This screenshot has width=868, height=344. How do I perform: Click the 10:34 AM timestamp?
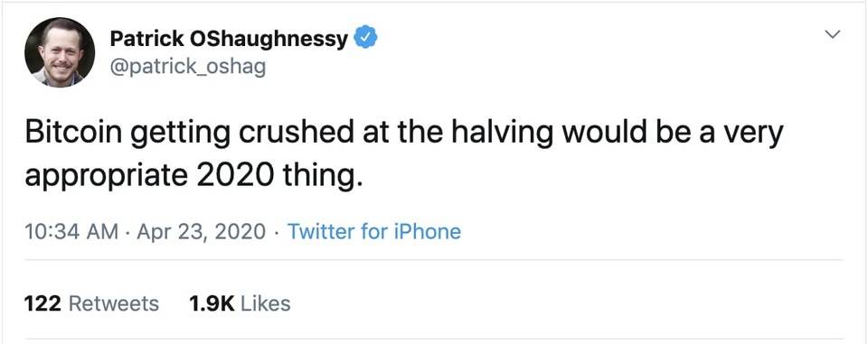(71, 231)
